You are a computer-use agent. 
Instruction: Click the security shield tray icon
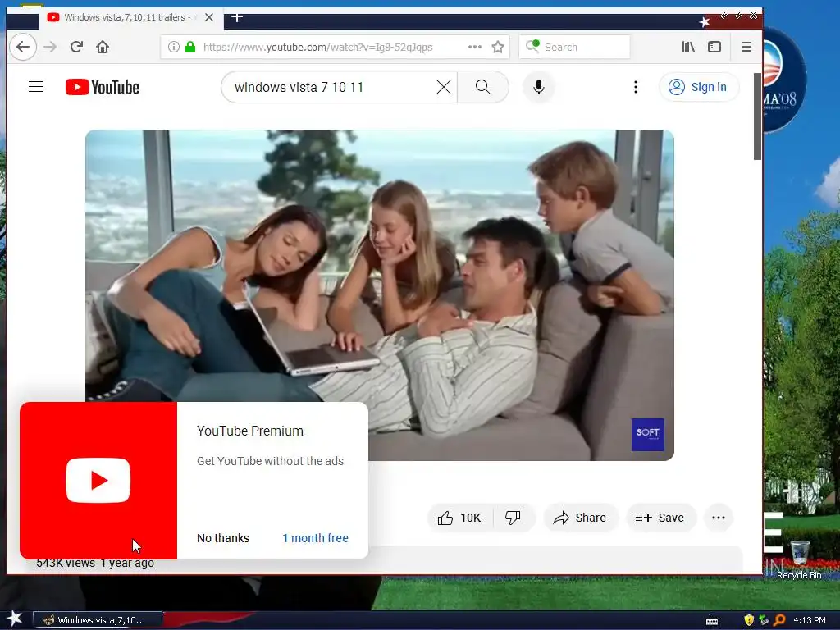[749, 620]
